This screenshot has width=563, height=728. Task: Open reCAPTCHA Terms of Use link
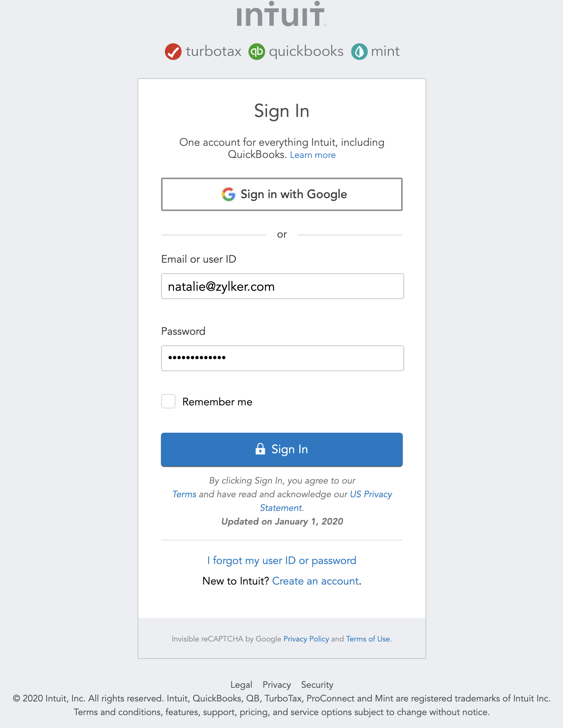click(x=368, y=639)
